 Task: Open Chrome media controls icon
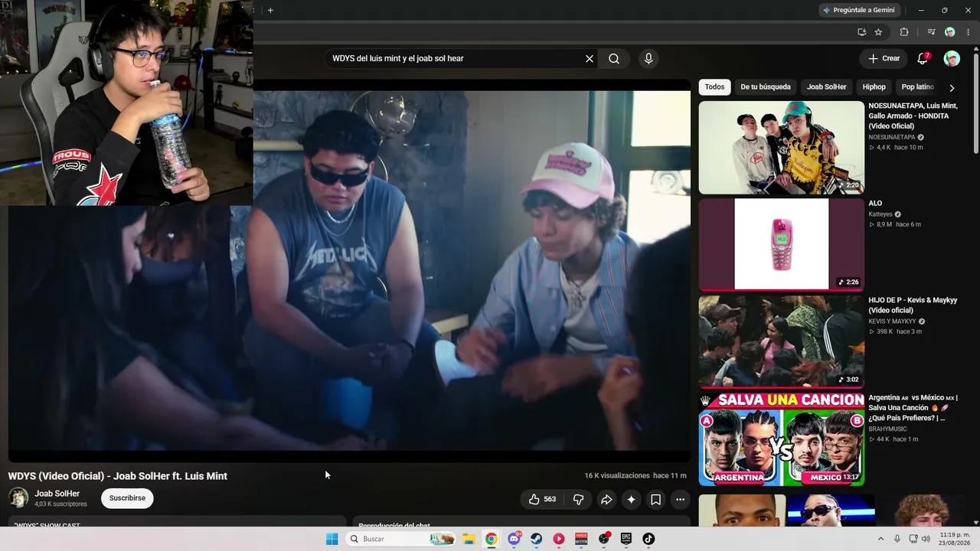pyautogui.click(x=931, y=32)
